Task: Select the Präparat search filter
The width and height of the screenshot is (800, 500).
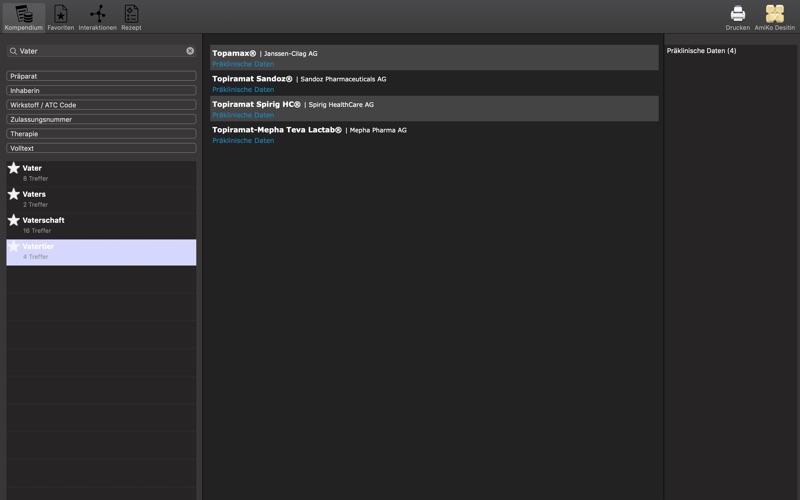Action: [101, 76]
